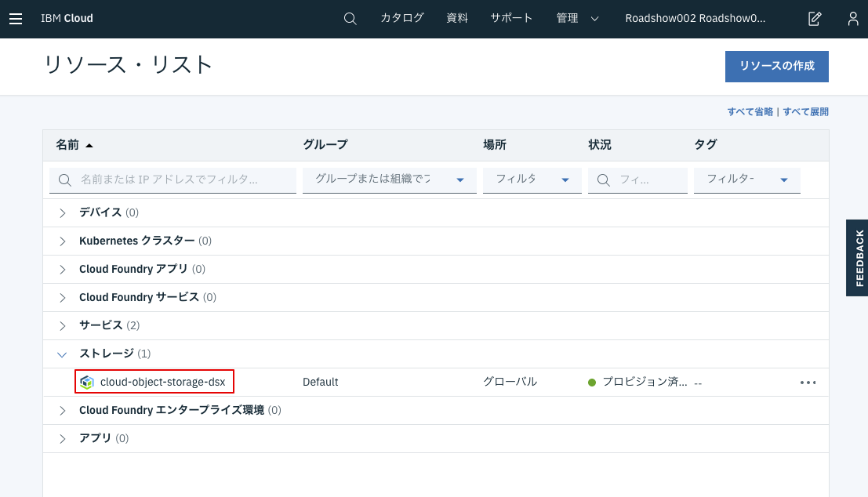Screen dimensions: 868x497
Task: Click the タグ column header
Action: [x=705, y=145]
